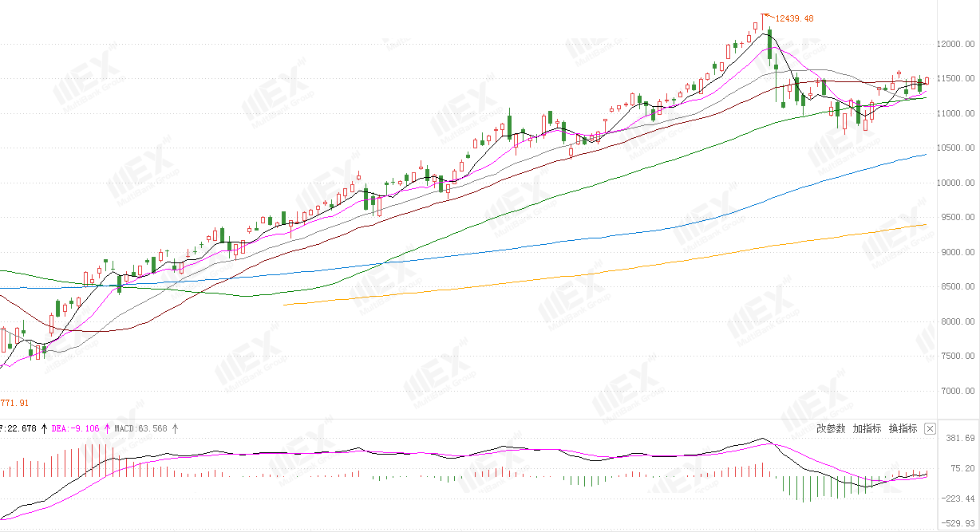Click the 10500.00 price axis label
Image resolution: width=980 pixels, height=532 pixels.
[956, 148]
